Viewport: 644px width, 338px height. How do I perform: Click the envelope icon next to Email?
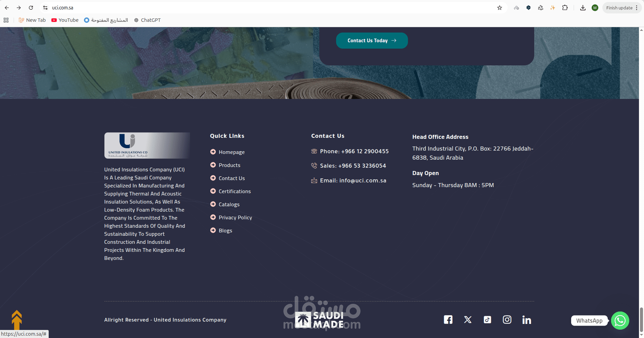pos(314,181)
